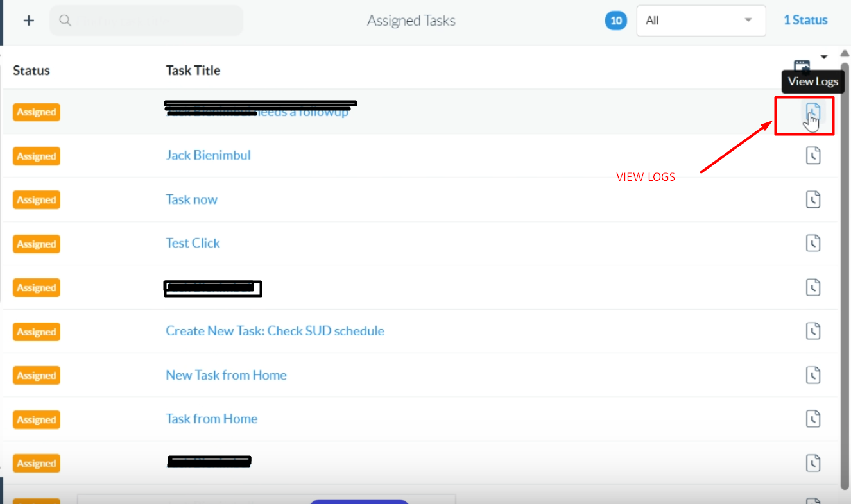The width and height of the screenshot is (851, 504).
Task: Click the magnifier icon in the search bar
Action: pyautogui.click(x=65, y=20)
